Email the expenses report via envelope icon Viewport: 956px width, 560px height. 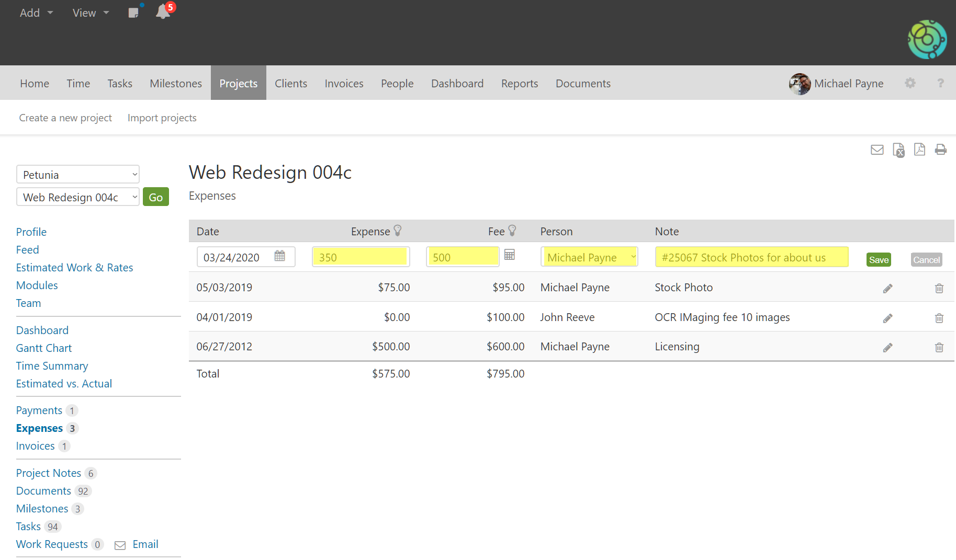point(877,150)
